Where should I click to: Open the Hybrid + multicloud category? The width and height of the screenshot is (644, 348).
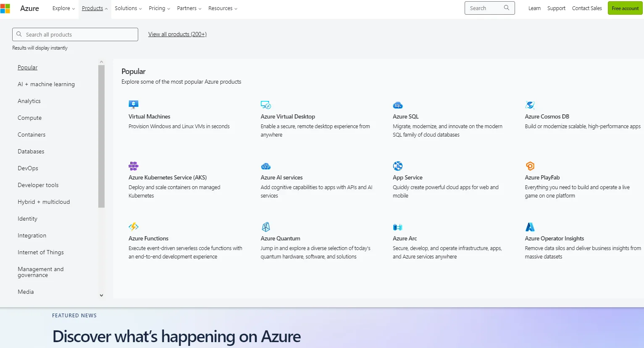coord(44,202)
